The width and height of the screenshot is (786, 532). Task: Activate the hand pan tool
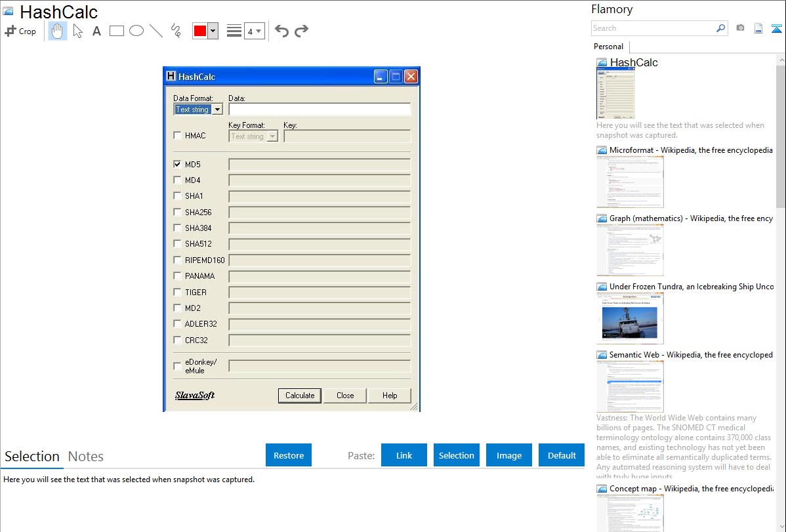point(58,31)
